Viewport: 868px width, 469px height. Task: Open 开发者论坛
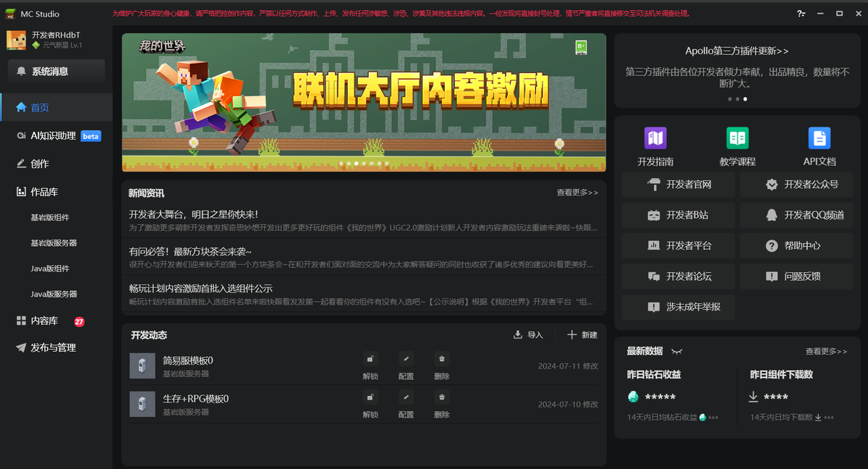click(678, 276)
